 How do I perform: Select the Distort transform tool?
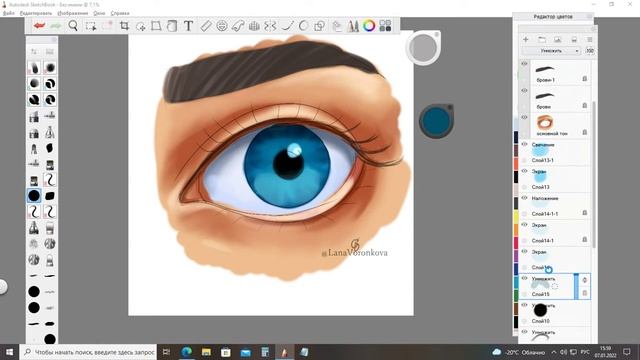pyautogui.click(x=156, y=26)
